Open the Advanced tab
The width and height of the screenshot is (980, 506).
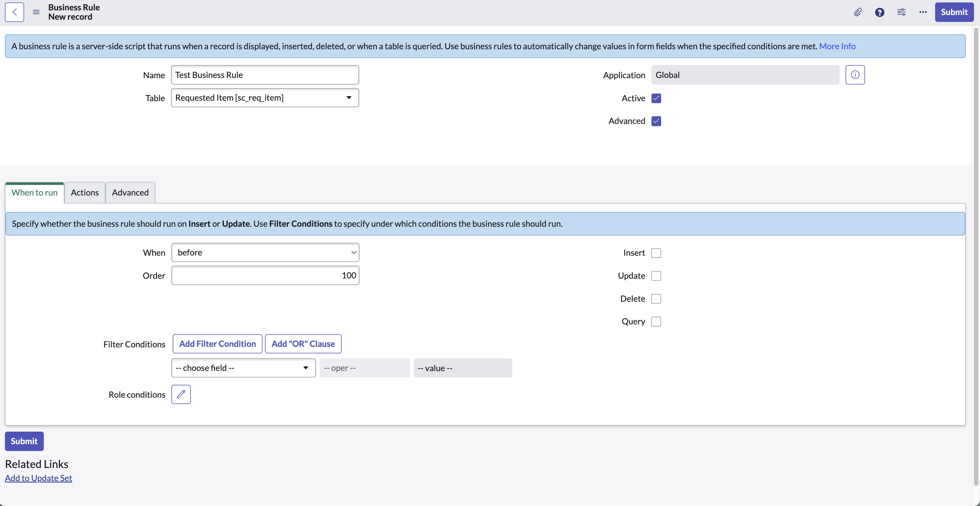[x=130, y=192]
